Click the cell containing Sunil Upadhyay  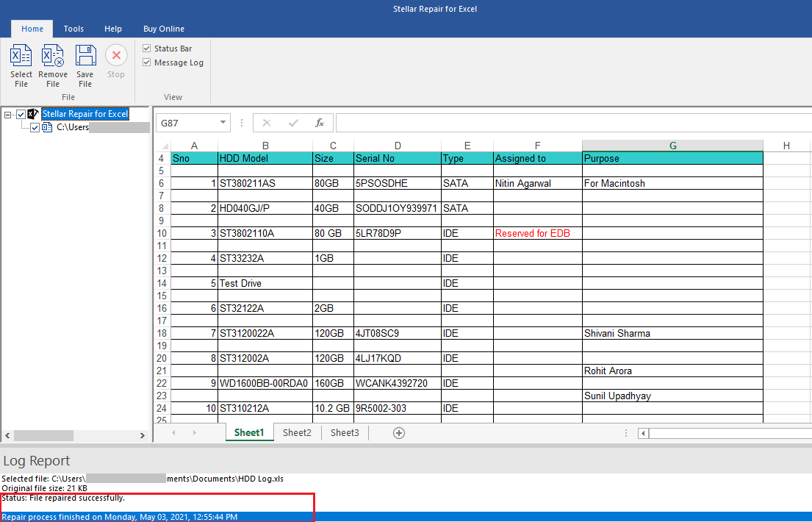[672, 396]
